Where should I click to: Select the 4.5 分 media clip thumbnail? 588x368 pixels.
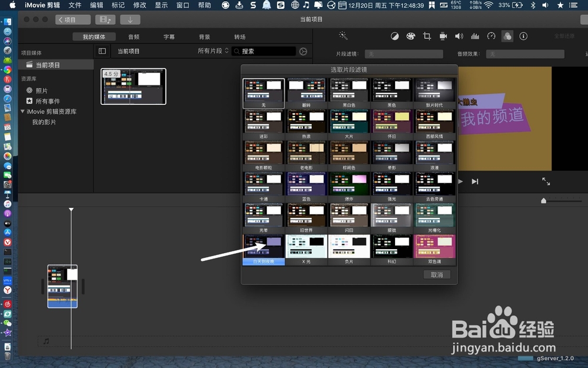click(133, 87)
